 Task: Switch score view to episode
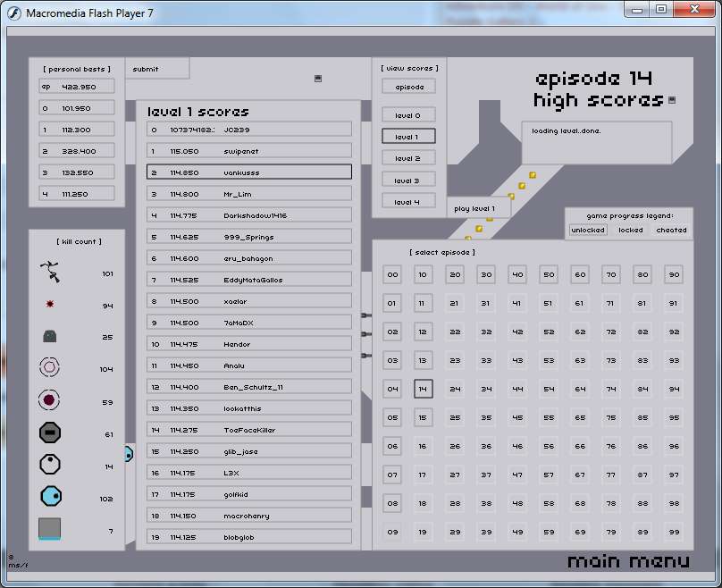tap(408, 87)
